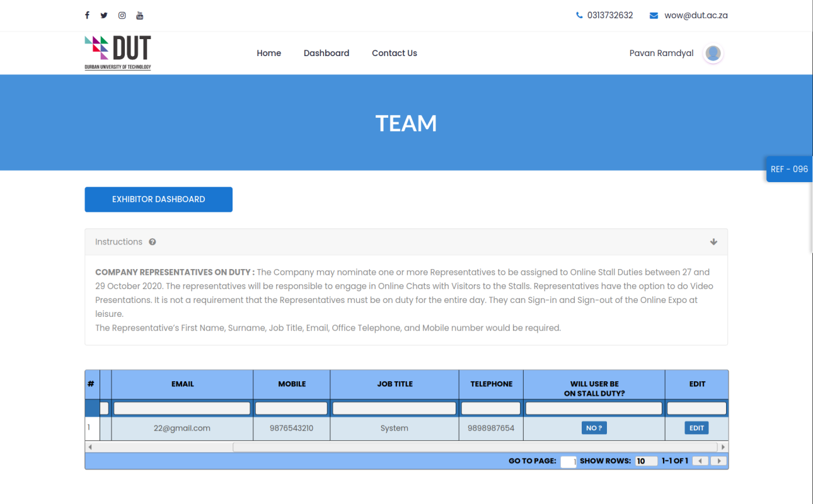This screenshot has width=813, height=504.
Task: Open the Twitter social icon
Action: (104, 15)
